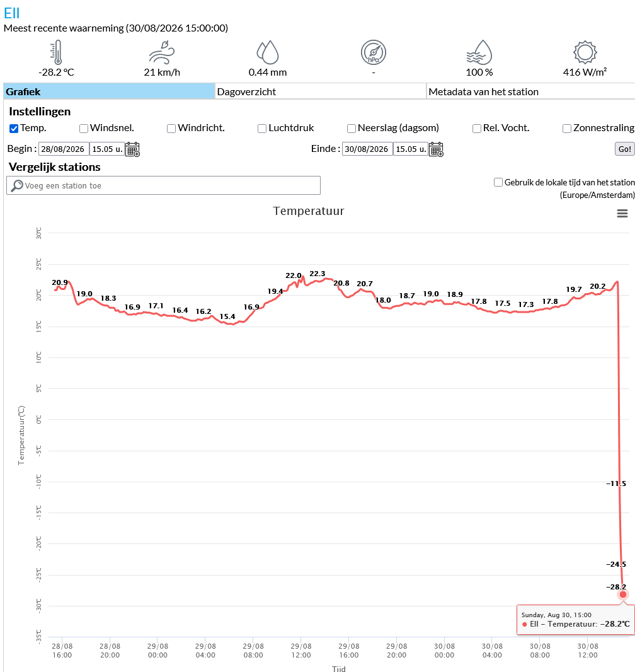Click the thermometer temperature icon

pyautogui.click(x=56, y=52)
